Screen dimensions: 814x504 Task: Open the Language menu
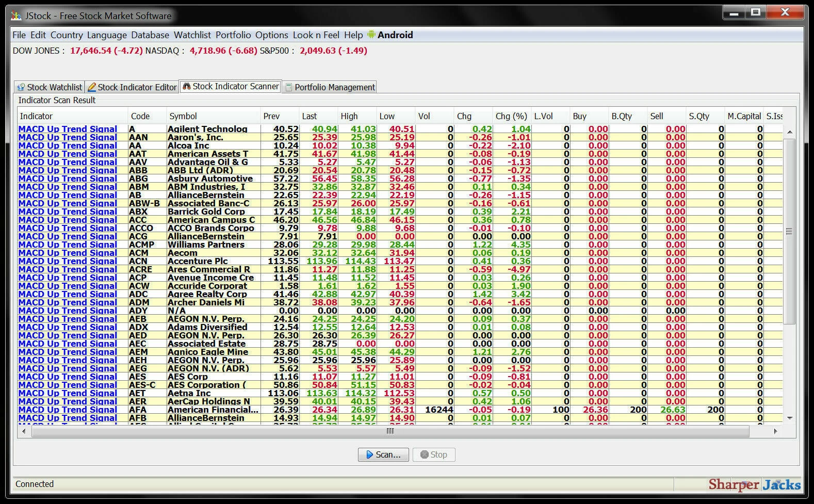107,35
